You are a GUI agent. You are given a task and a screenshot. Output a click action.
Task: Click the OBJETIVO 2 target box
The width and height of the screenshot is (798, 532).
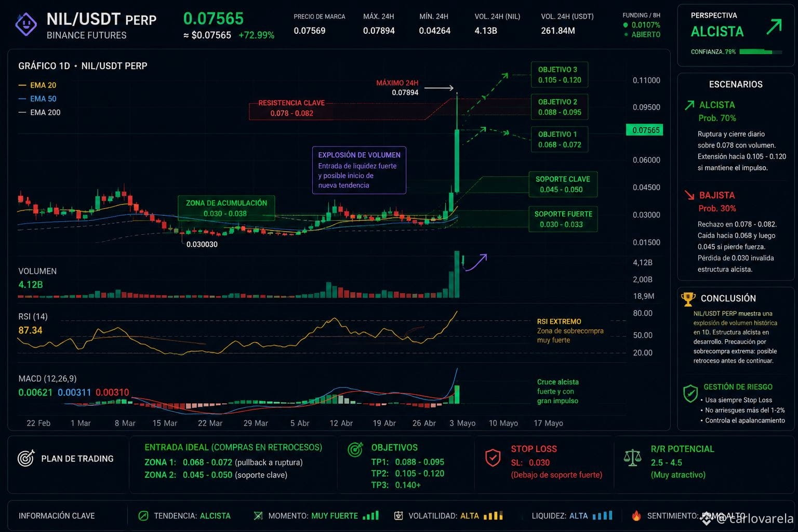[x=560, y=107]
